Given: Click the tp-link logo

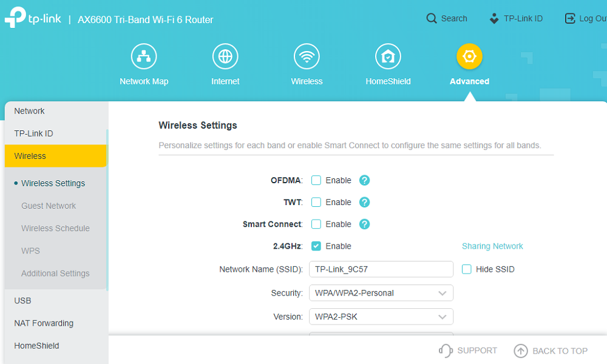Looking at the screenshot, I should coord(33,18).
